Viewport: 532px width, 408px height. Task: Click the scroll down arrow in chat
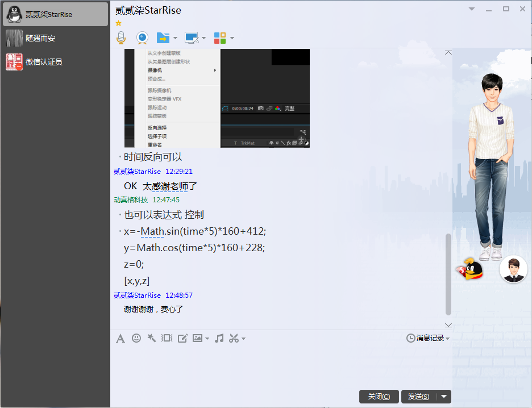pos(448,325)
